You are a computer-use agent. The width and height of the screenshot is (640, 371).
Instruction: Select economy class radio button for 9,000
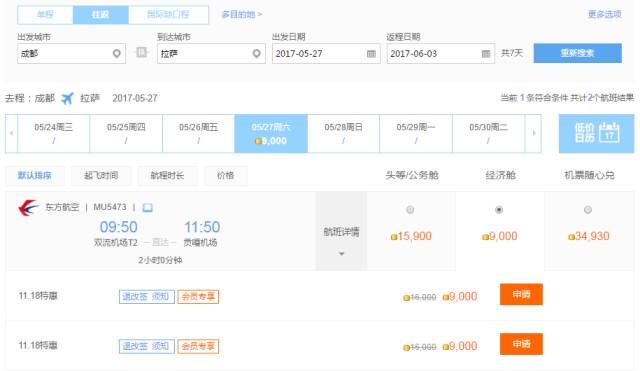coord(499,210)
